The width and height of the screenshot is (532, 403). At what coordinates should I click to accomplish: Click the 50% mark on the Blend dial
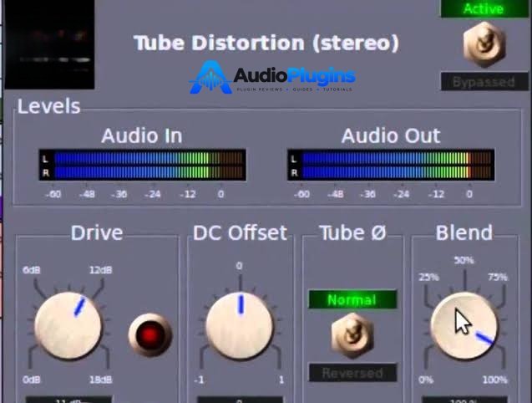[x=464, y=260]
